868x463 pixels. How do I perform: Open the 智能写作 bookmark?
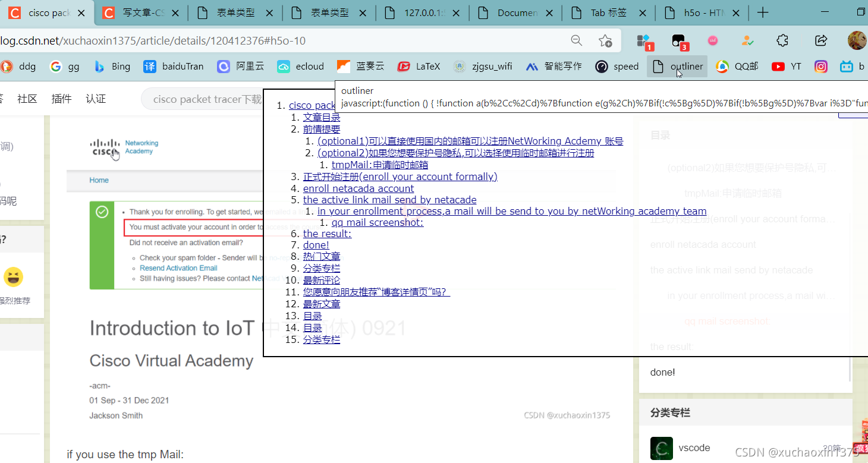554,67
